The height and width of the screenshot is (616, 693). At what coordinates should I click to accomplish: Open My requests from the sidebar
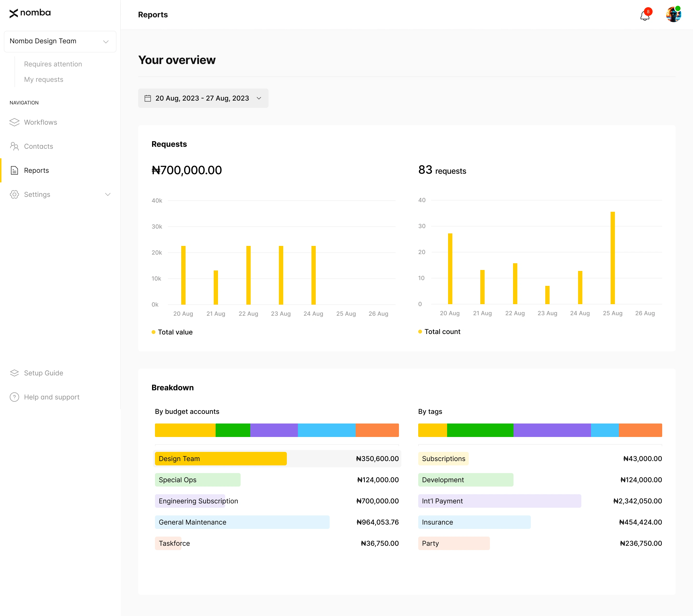pos(44,79)
